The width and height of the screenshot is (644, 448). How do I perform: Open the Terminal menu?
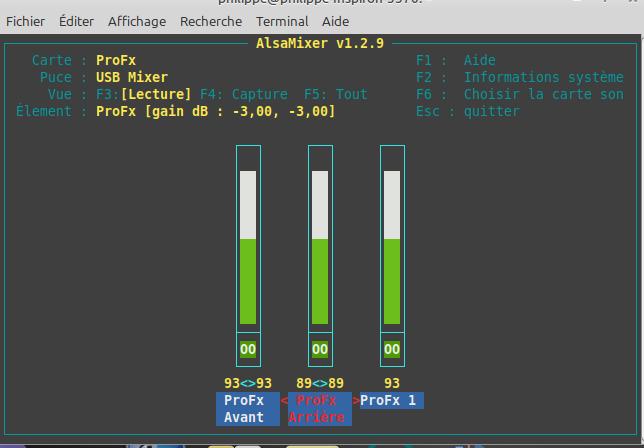282,21
